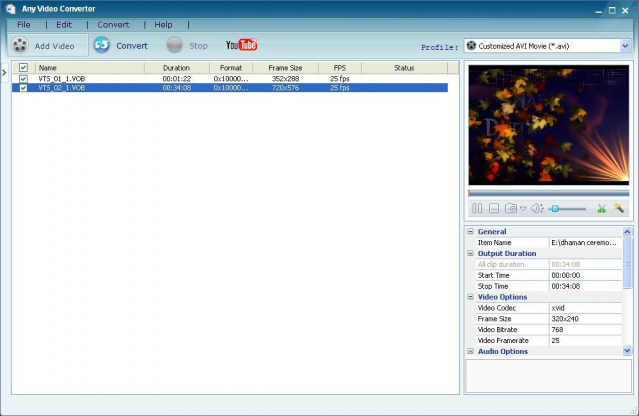Edit the Video Framerate value 25
This screenshot has width=639, height=416.
click(585, 340)
